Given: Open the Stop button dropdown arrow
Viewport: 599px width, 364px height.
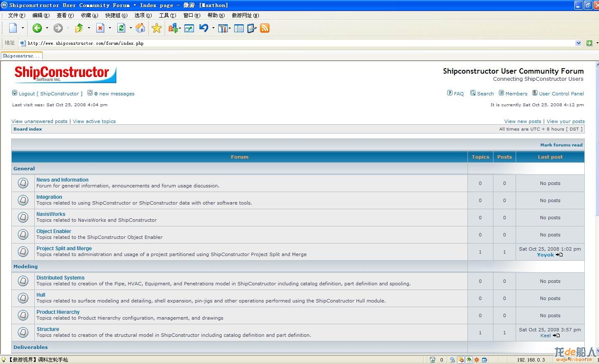Looking at the screenshot, I should coord(110,28).
